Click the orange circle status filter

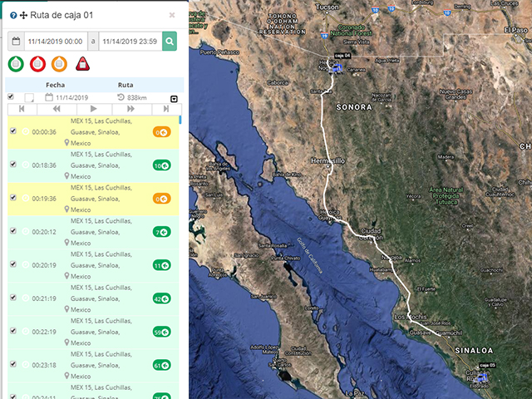click(59, 64)
